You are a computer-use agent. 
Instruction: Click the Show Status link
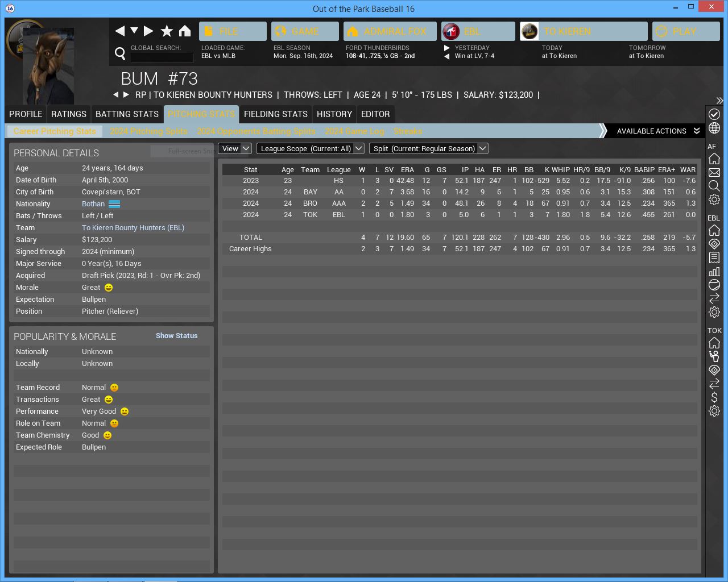coord(177,336)
